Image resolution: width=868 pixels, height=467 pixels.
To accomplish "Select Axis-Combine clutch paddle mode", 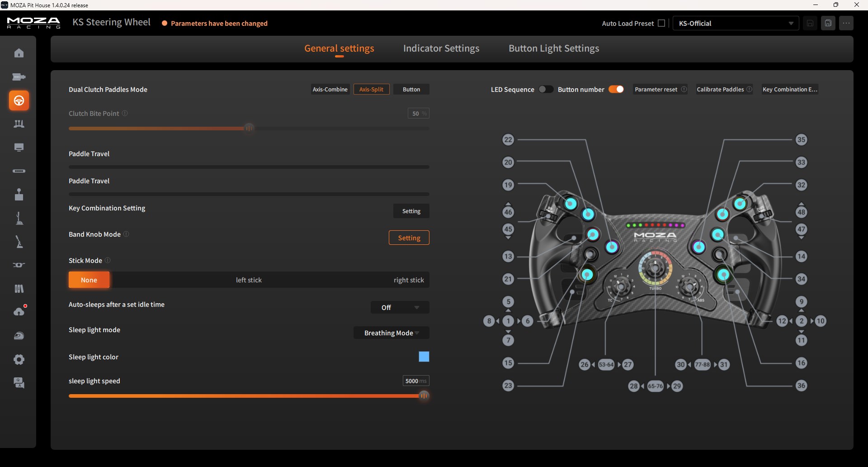I will pyautogui.click(x=330, y=89).
